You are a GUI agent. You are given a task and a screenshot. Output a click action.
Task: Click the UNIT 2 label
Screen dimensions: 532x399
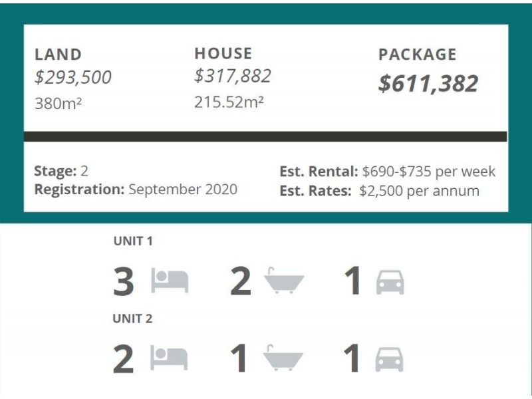coord(133,319)
